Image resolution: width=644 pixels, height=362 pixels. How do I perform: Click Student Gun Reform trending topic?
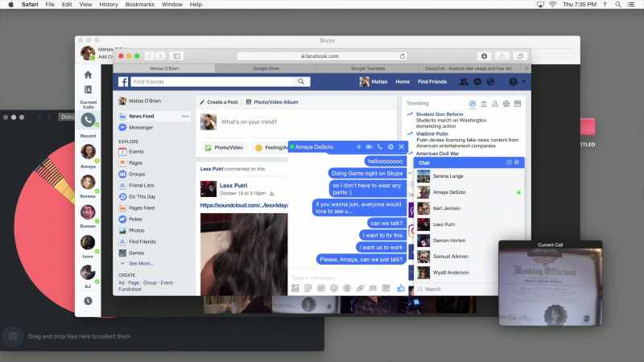pos(440,114)
